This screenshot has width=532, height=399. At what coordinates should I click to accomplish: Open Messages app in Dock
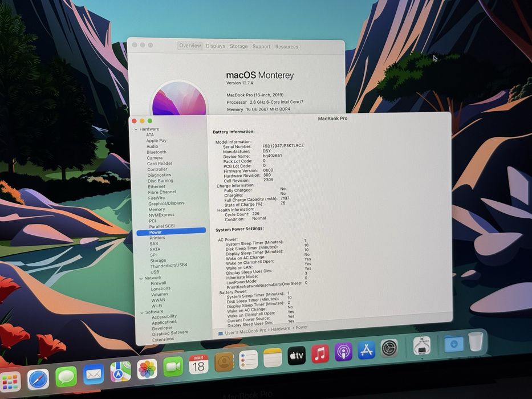pyautogui.click(x=66, y=376)
